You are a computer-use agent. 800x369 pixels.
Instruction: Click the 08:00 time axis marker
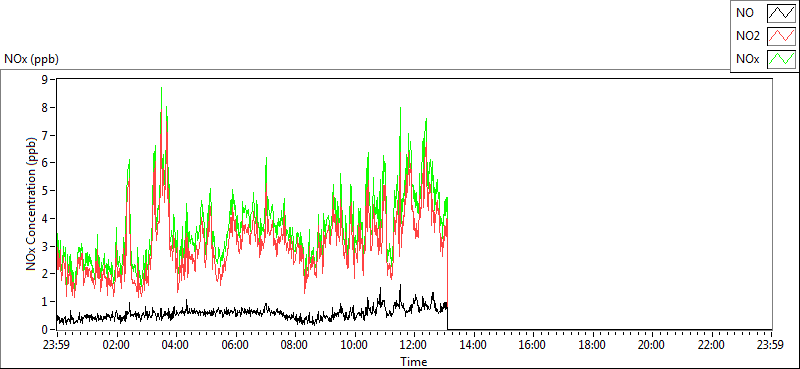point(295,345)
